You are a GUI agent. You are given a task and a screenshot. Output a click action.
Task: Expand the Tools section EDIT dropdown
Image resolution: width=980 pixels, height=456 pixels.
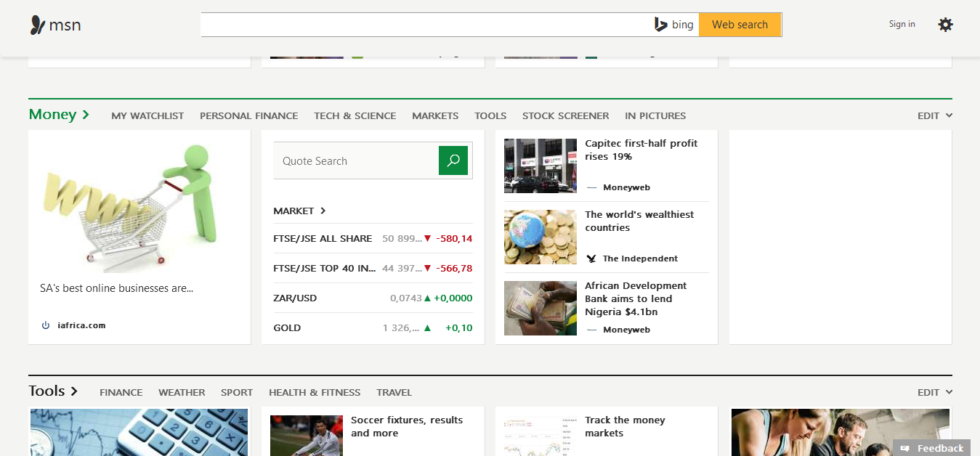click(934, 392)
